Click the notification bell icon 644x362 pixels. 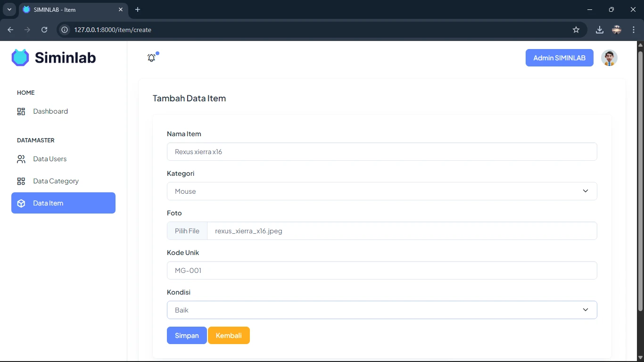(x=151, y=58)
